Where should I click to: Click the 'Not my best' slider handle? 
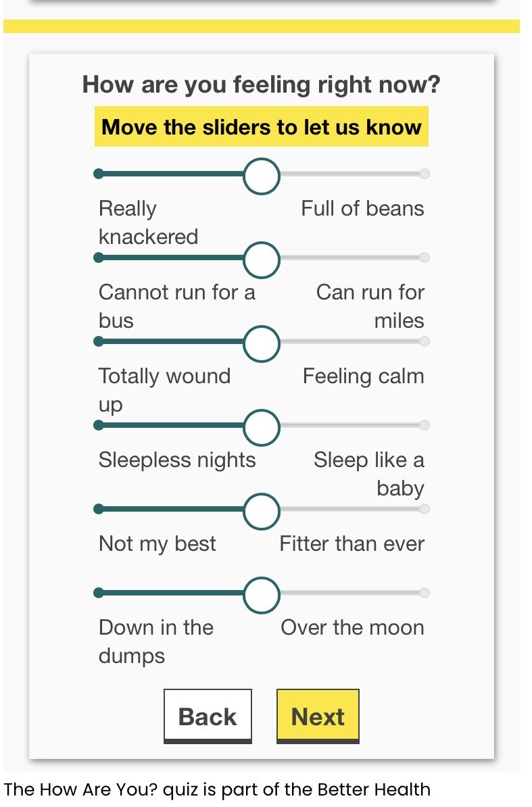tap(261, 510)
